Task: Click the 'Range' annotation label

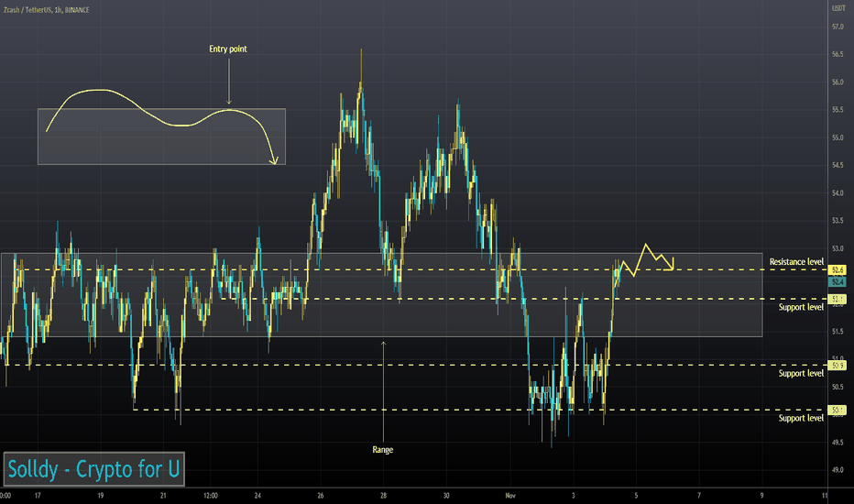Action: pos(383,450)
